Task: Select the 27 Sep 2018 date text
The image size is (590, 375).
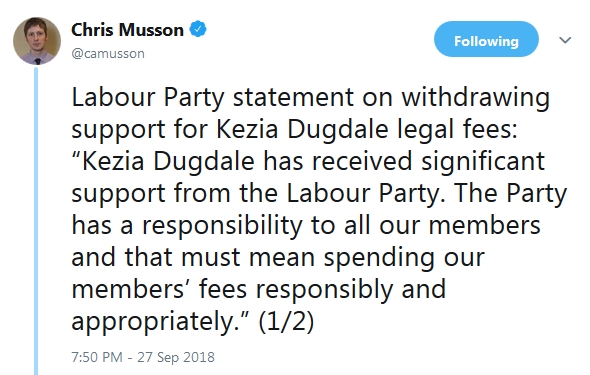Action: [176, 357]
